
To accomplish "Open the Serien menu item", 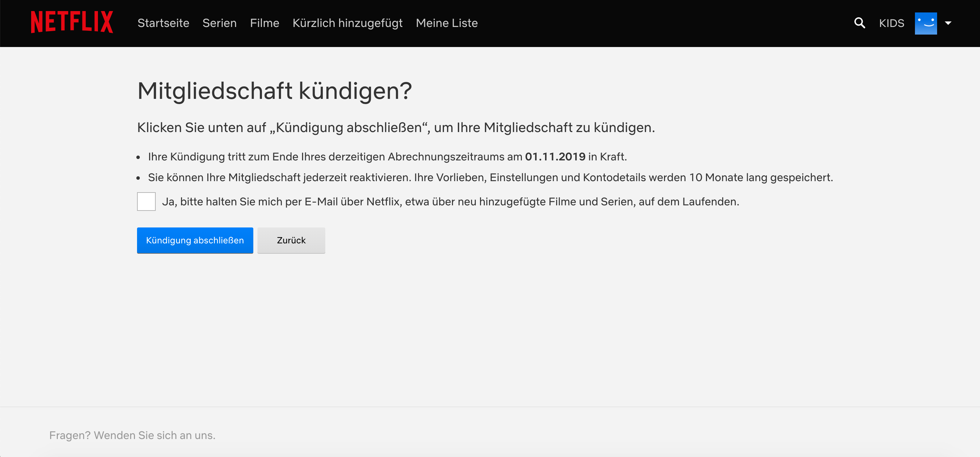I will click(x=219, y=23).
